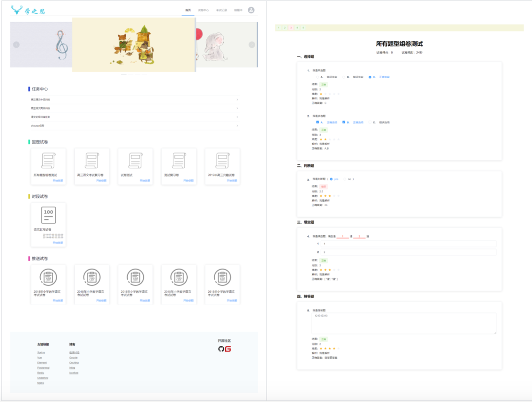Open the red Gitee icon under 开源社区
532x402 pixels.
pos(228,349)
